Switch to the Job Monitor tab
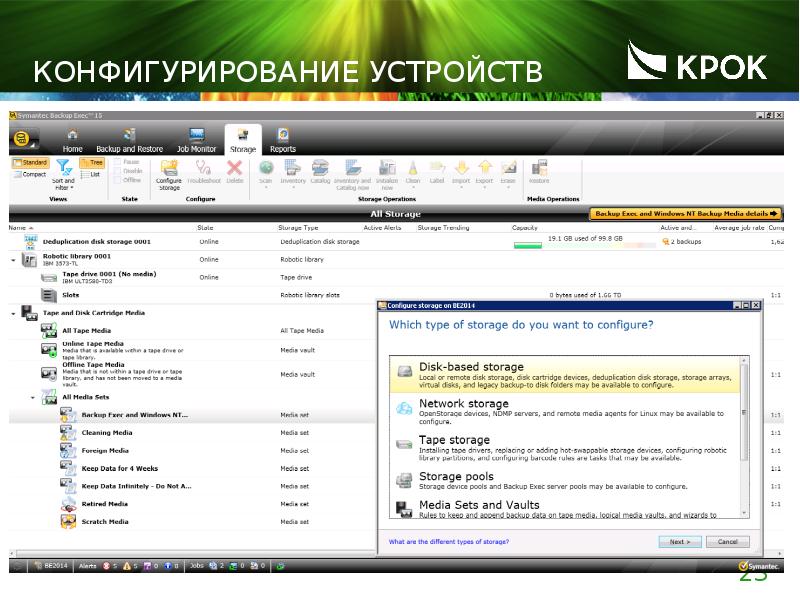 pyautogui.click(x=196, y=141)
